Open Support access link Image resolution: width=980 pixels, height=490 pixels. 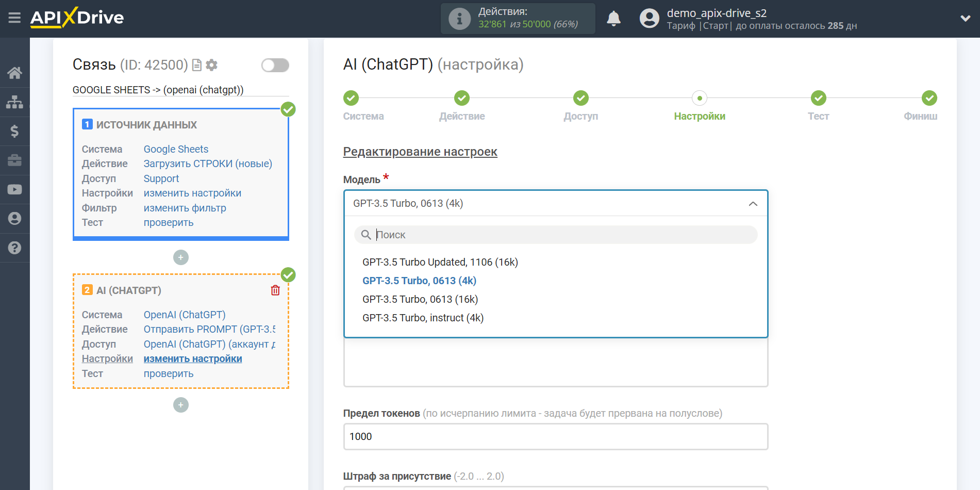point(161,178)
